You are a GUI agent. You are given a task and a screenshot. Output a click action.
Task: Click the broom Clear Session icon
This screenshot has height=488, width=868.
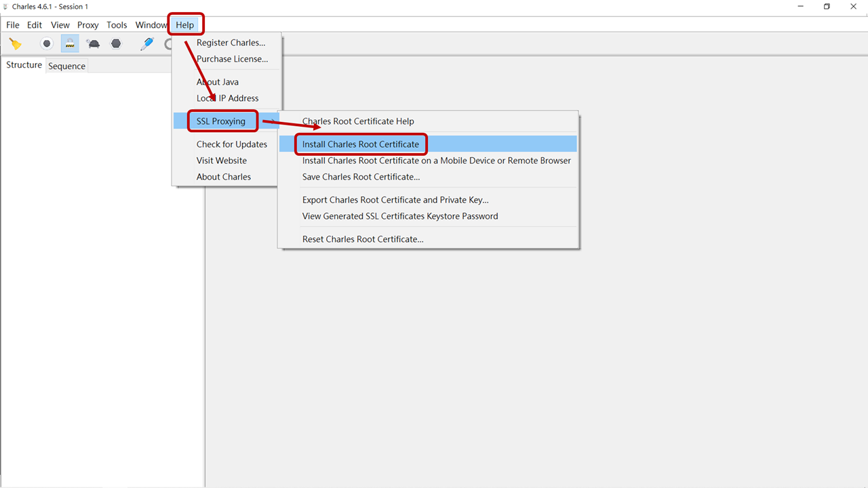pos(15,44)
